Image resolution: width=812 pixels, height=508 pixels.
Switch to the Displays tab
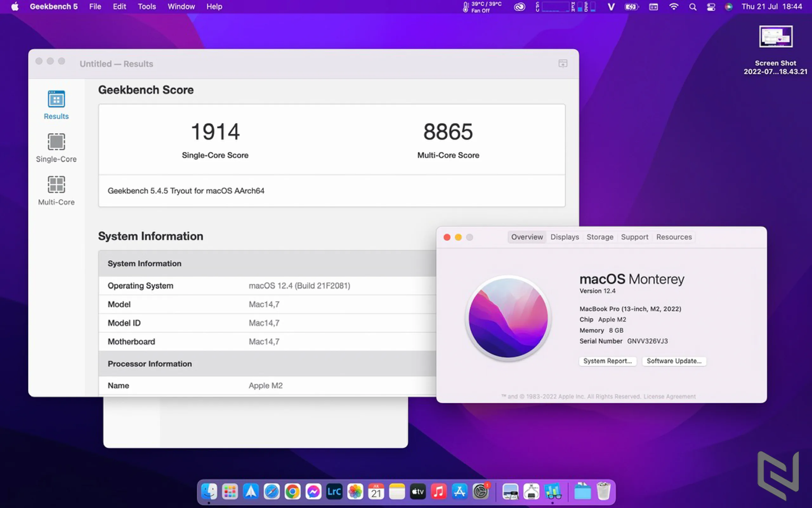tap(565, 237)
